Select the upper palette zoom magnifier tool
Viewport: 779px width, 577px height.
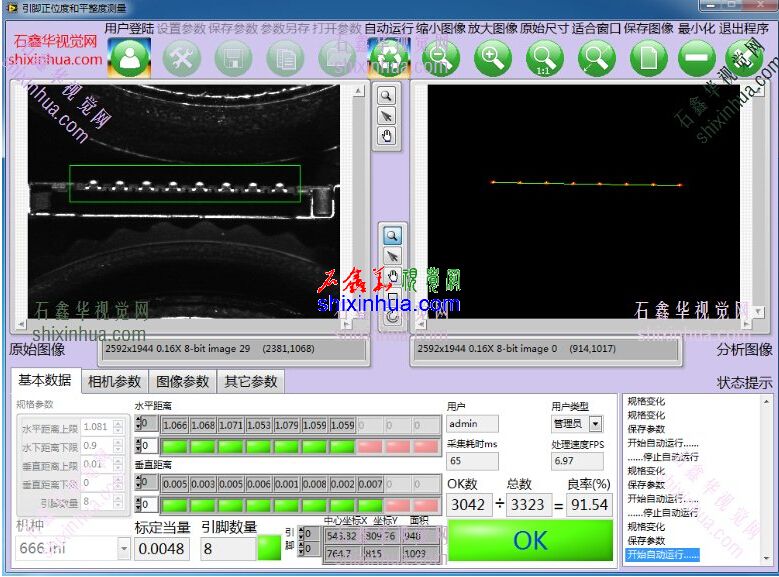click(x=386, y=96)
